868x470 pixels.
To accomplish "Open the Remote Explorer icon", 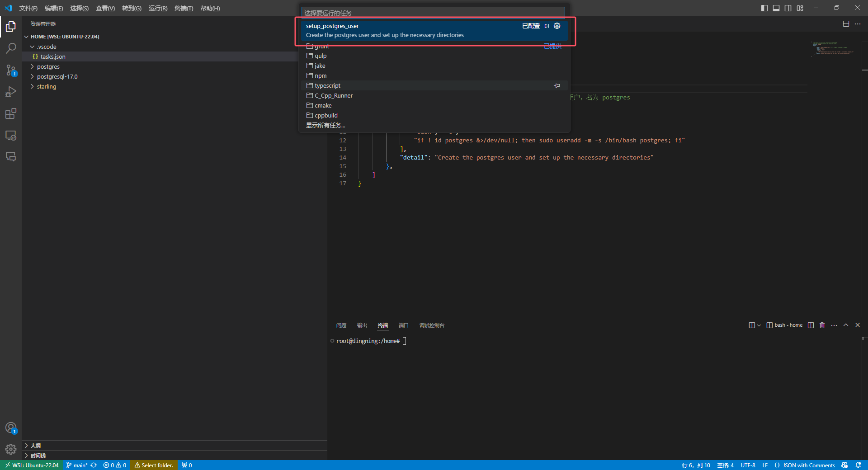I will (x=11, y=135).
